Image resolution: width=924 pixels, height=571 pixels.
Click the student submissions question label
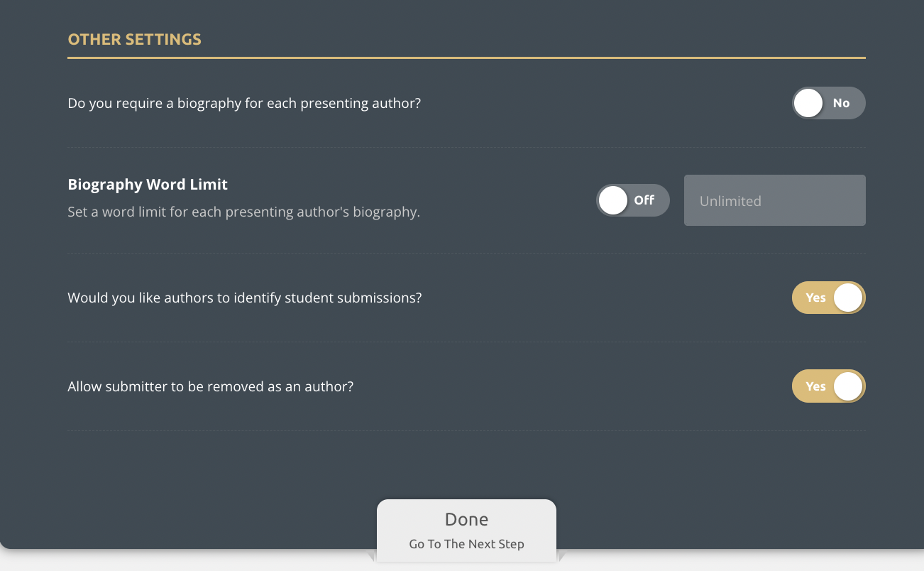coord(244,298)
